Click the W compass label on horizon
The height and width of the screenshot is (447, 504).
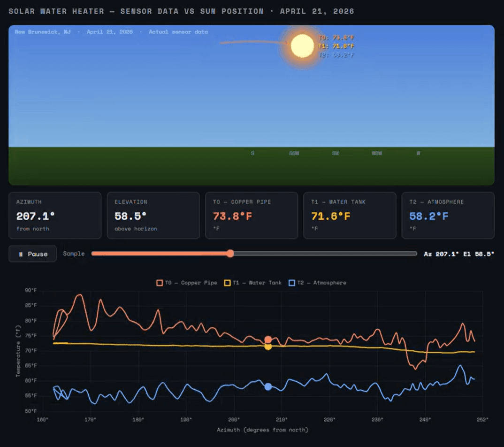click(x=419, y=153)
